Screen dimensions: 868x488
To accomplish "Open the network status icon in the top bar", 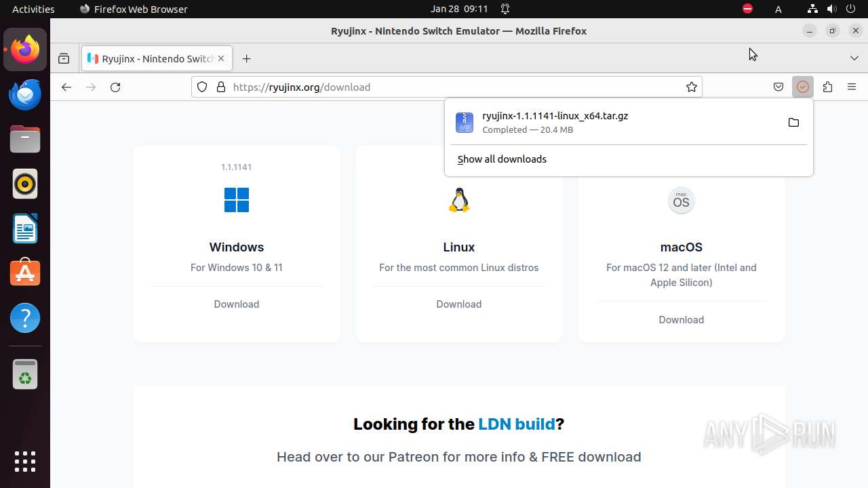I will tap(812, 9).
